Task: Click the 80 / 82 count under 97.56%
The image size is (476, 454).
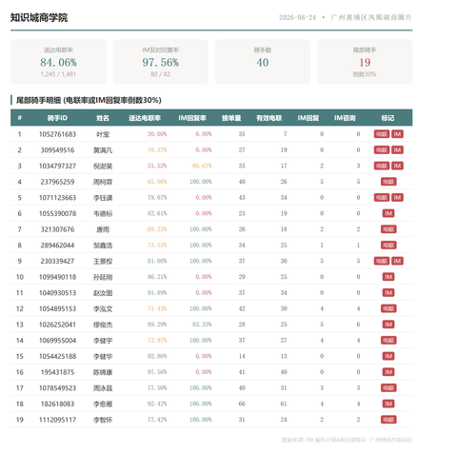Action: coord(161,74)
